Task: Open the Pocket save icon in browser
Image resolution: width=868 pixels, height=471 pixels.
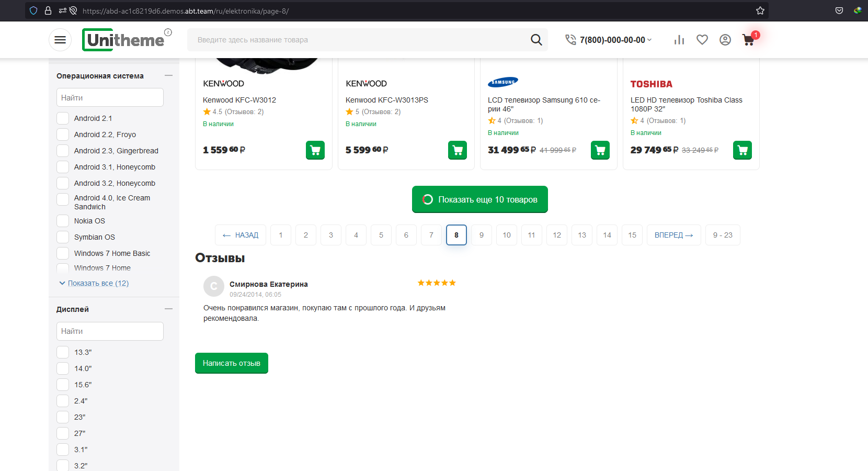Action: pos(839,10)
